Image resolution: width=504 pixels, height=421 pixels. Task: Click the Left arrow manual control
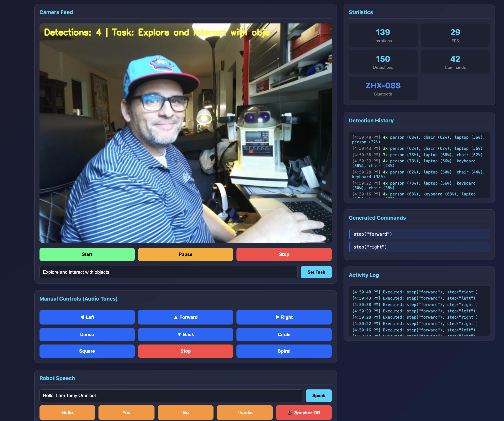click(x=87, y=317)
